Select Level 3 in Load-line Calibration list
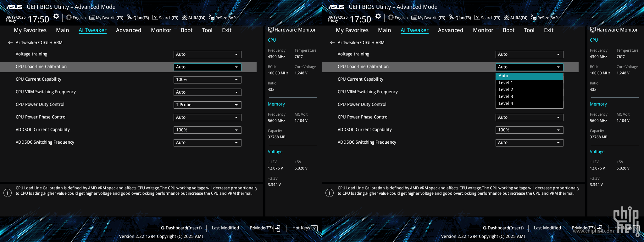This screenshot has width=644, height=242. (530, 96)
